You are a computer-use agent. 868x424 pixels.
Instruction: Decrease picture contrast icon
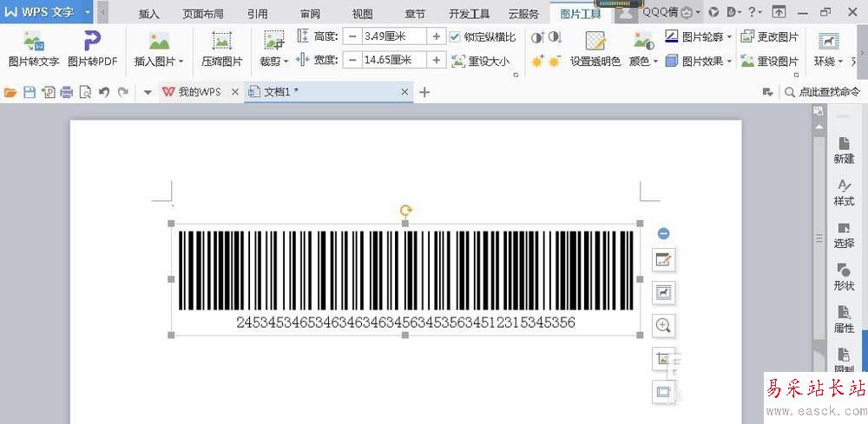pyautogui.click(x=556, y=37)
